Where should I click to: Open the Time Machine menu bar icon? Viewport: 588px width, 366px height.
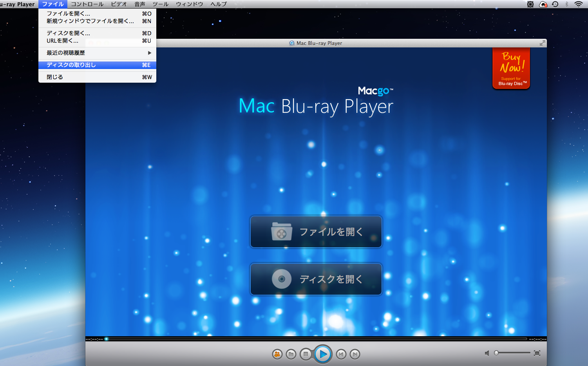[555, 4]
